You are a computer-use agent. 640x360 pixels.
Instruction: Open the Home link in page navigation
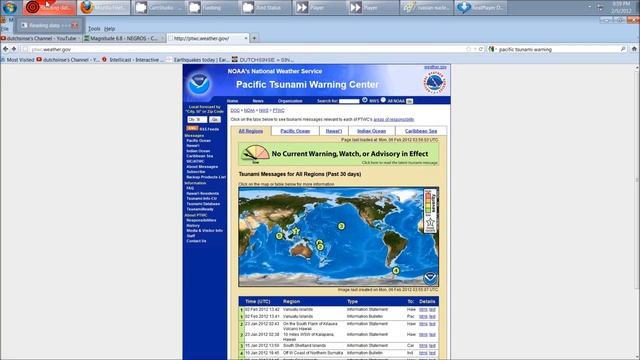pyautogui.click(x=232, y=101)
